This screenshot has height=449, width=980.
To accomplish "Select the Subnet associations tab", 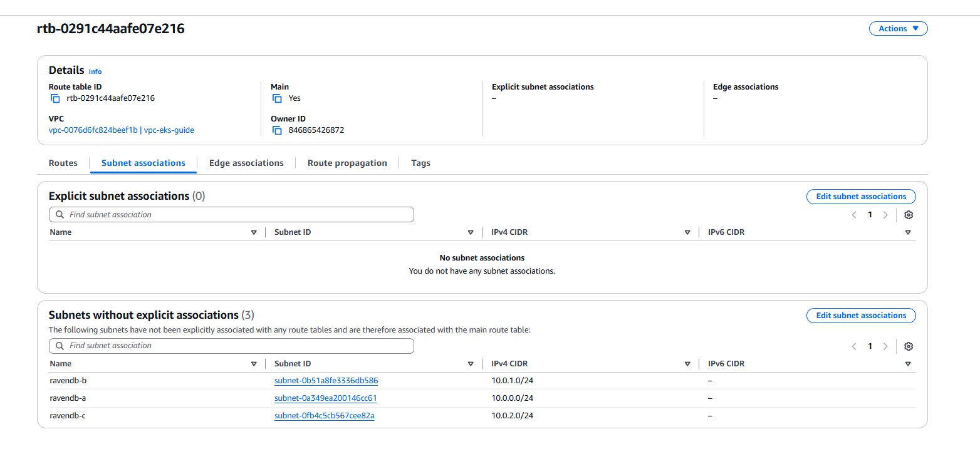I will tap(143, 163).
